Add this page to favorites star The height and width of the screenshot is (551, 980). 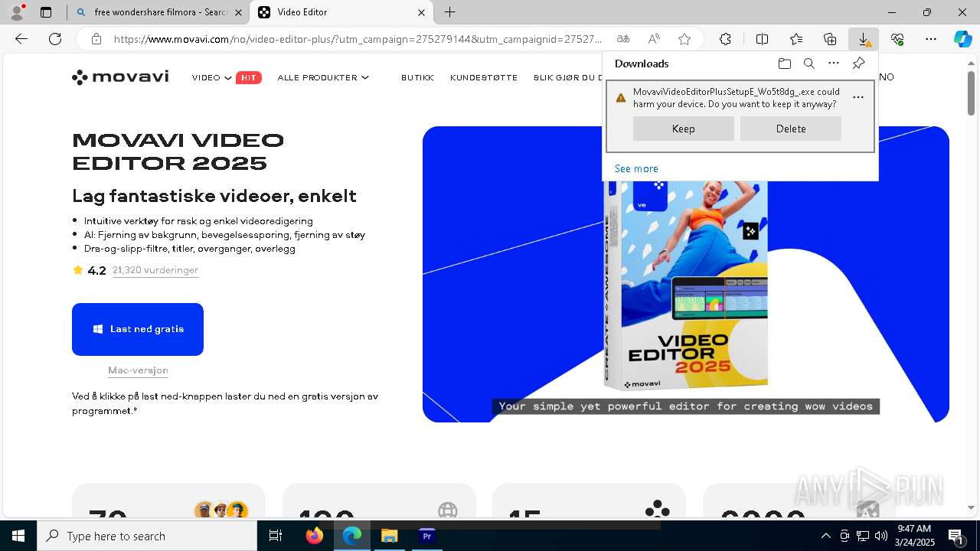pyautogui.click(x=684, y=39)
